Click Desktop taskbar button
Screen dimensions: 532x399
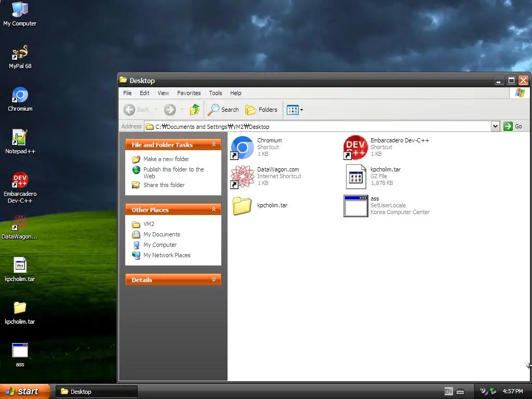point(96,392)
